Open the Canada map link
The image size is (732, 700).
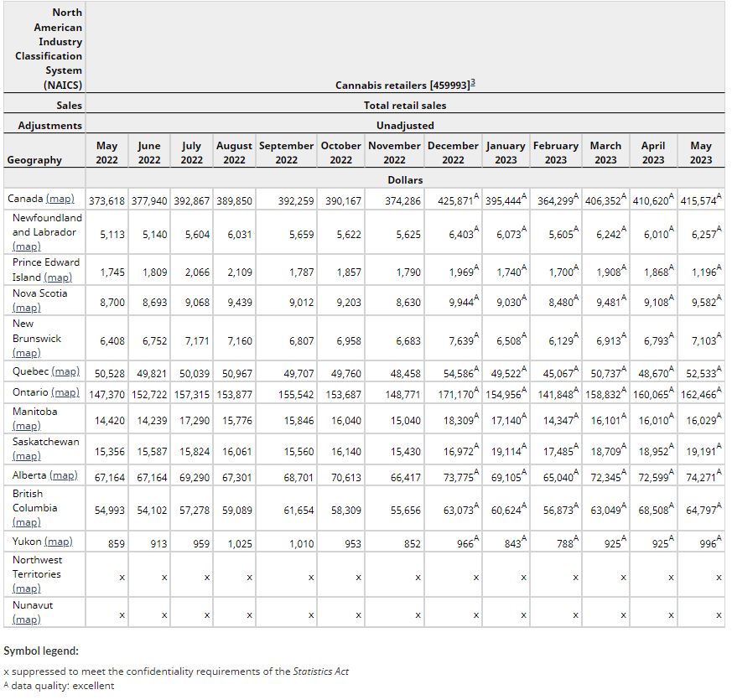[x=60, y=199]
